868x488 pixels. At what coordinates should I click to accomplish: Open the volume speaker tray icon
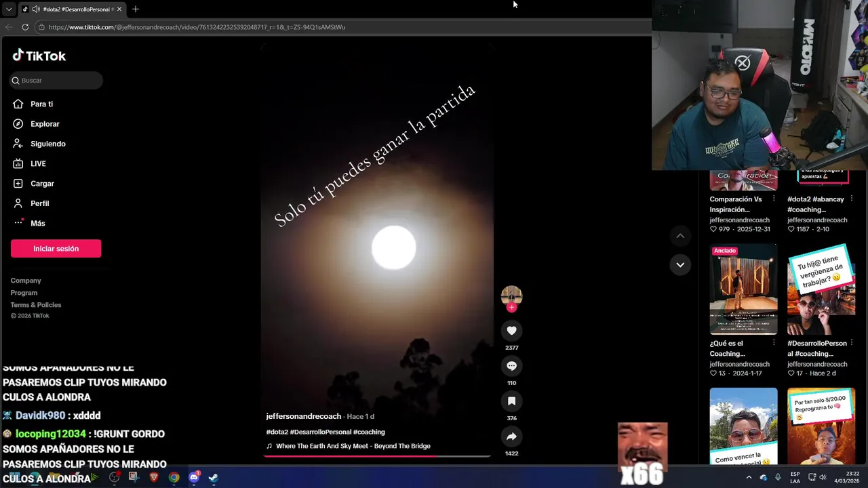pyautogui.click(x=823, y=477)
